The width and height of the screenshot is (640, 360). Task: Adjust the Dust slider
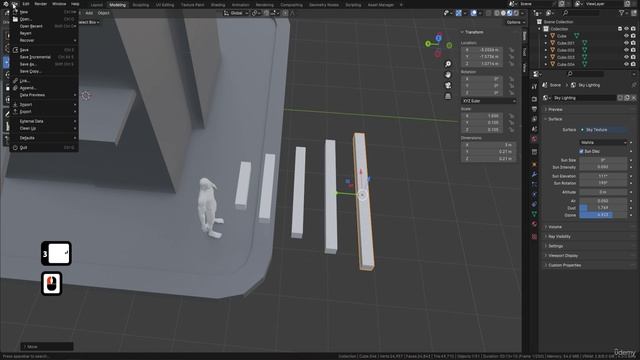pyautogui.click(x=603, y=208)
